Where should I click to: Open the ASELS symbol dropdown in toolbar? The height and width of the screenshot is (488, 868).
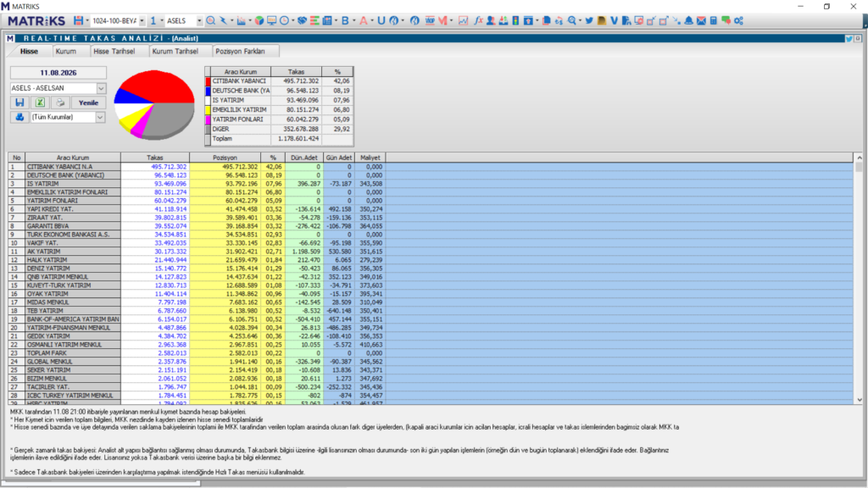point(199,20)
